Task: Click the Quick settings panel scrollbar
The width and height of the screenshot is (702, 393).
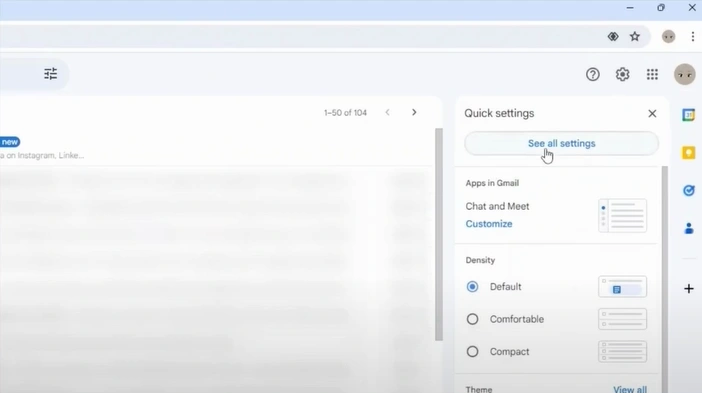Action: click(665, 279)
